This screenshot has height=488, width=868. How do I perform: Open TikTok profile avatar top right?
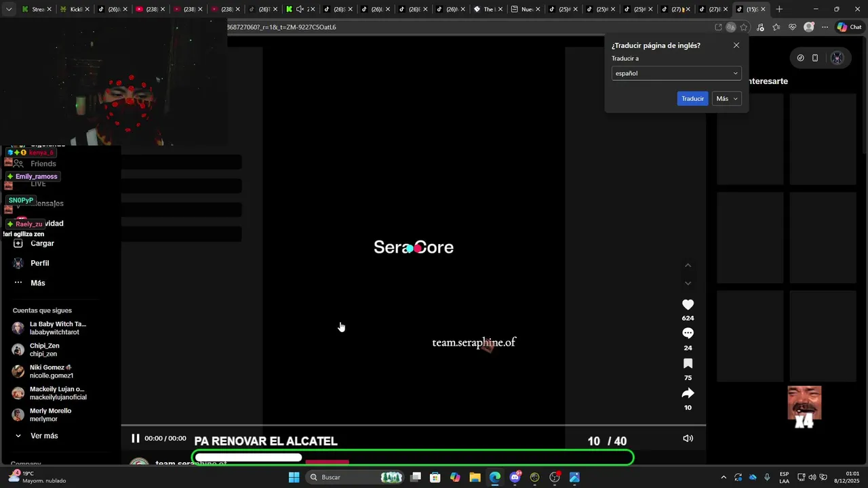pos(837,58)
